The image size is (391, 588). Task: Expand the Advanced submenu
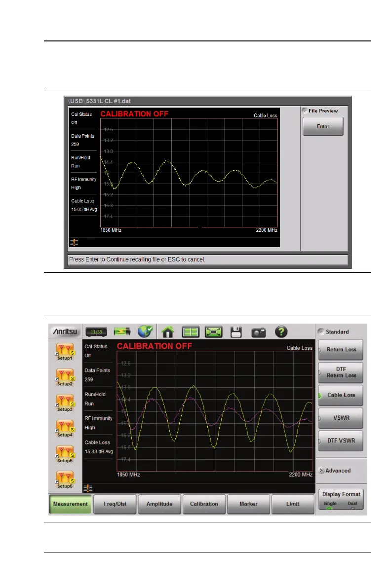click(335, 471)
